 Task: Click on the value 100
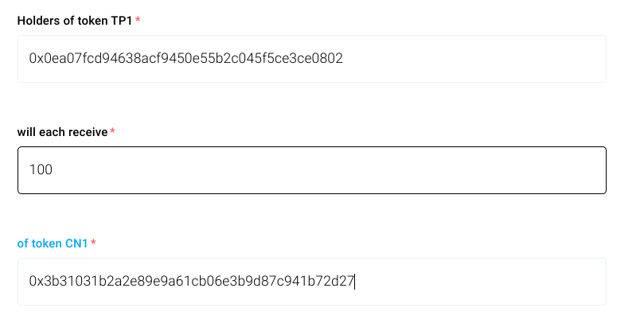click(41, 169)
